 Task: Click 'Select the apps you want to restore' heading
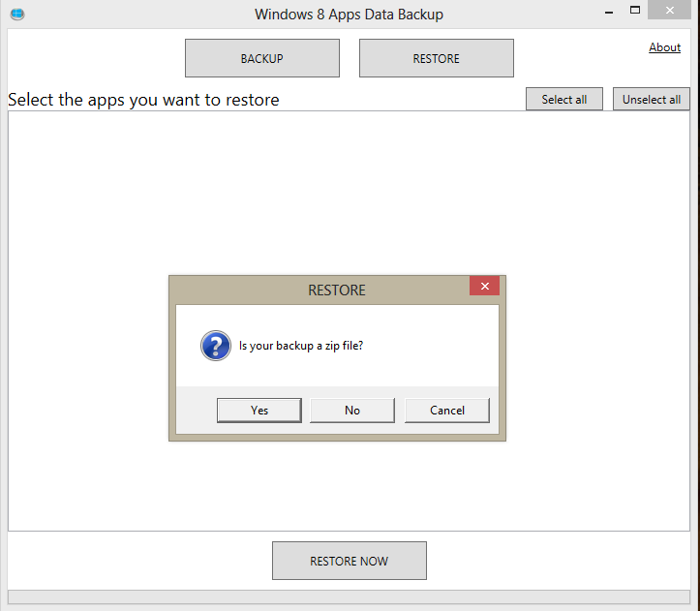[x=143, y=100]
